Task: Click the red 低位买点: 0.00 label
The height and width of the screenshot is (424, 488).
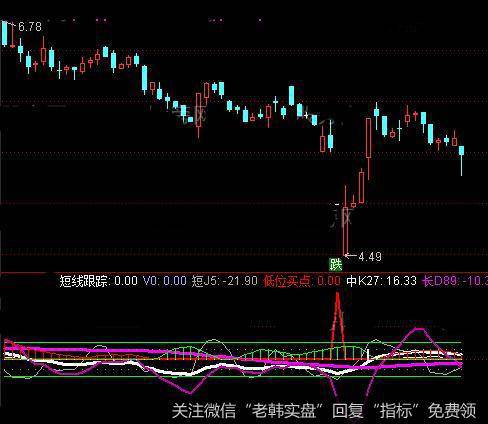Action: coord(302,281)
